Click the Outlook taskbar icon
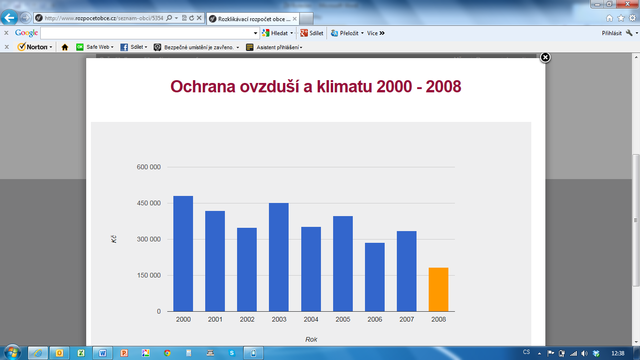 pyautogui.click(x=59, y=353)
